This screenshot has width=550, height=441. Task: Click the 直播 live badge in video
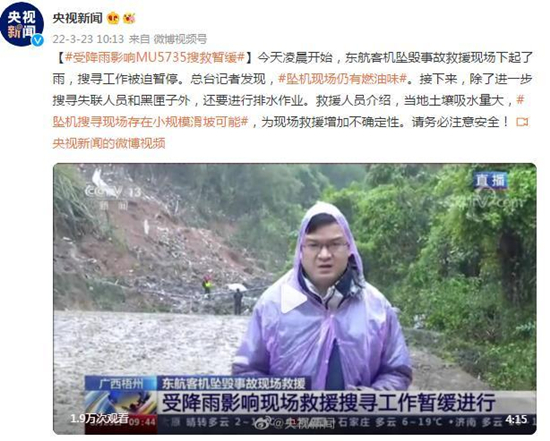tap(490, 180)
